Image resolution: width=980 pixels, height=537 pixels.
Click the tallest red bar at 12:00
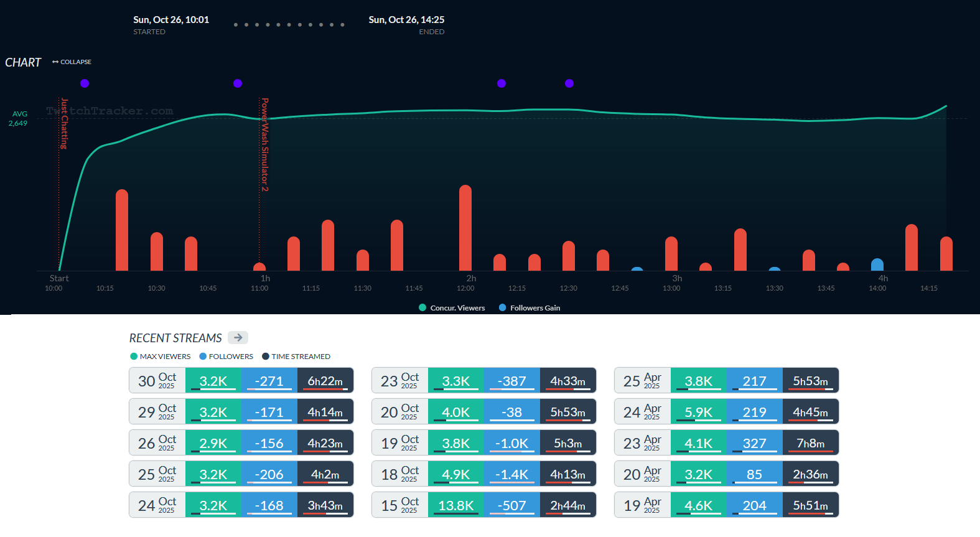pos(465,228)
